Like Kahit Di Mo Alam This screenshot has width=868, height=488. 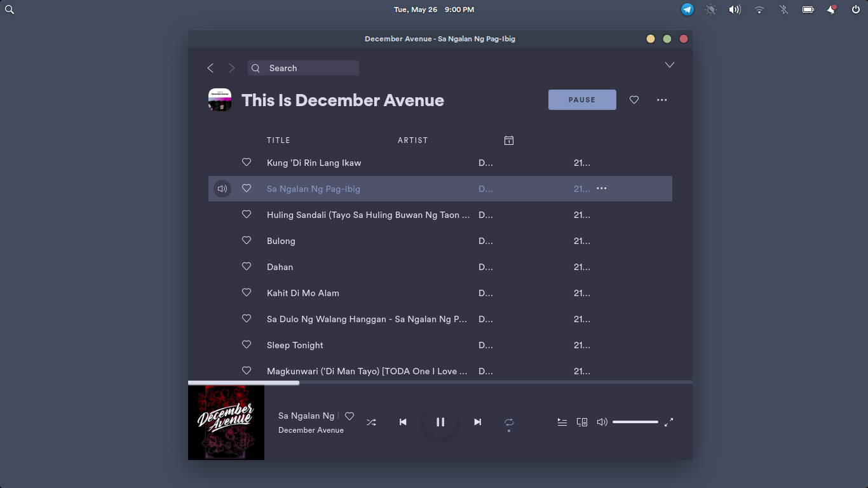247,293
